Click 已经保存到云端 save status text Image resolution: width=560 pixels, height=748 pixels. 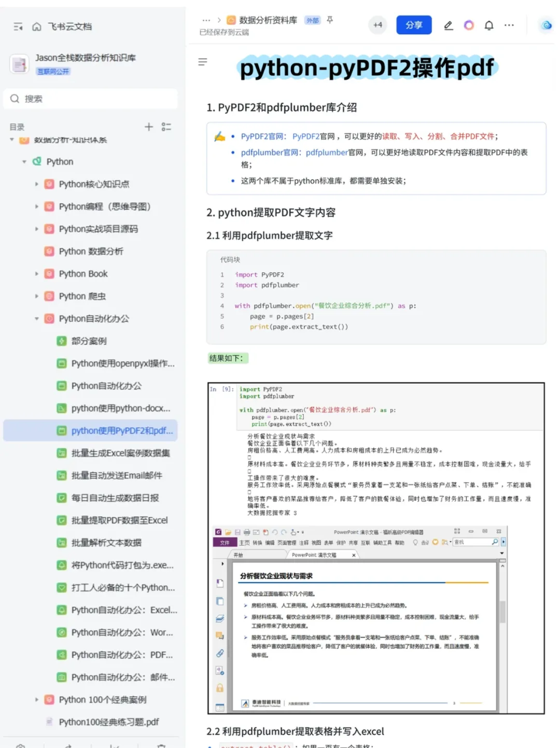(x=224, y=33)
